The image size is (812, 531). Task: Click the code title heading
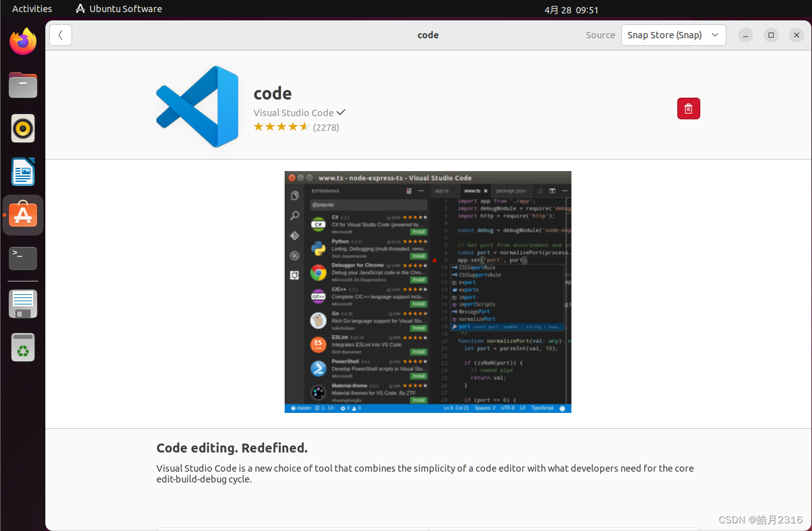pos(273,93)
